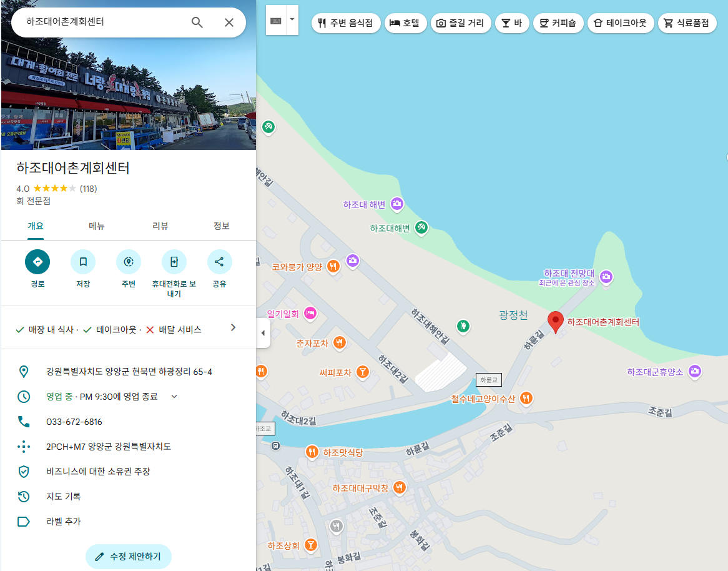Select the 바 chip

pos(512,22)
